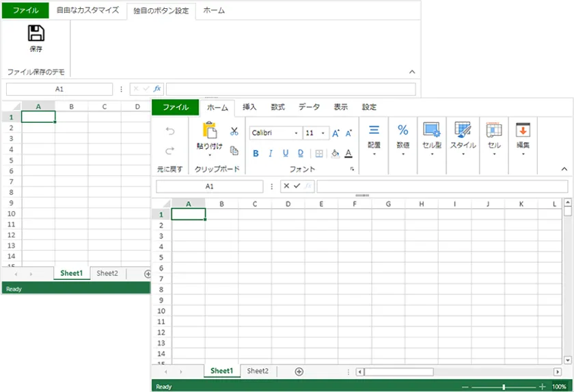This screenshot has height=392, width=574.
Task: Click the undo arrow in 元に戻す group
Action: point(170,131)
